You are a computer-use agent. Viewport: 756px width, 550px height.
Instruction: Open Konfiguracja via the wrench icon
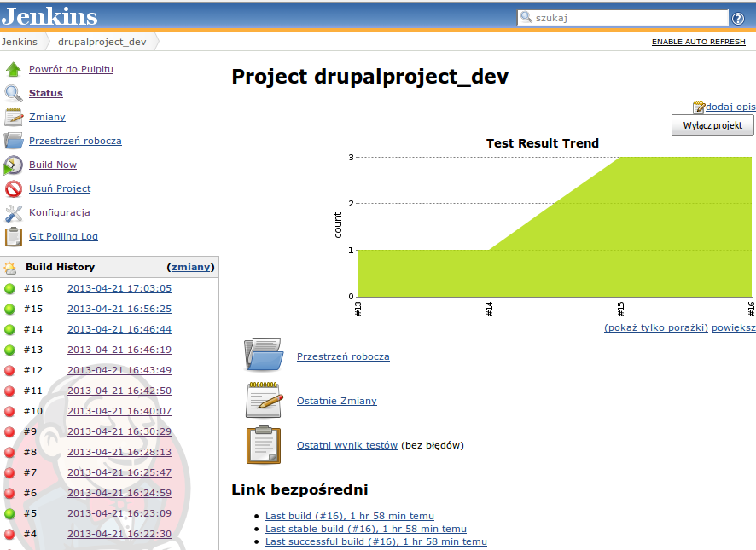point(11,213)
